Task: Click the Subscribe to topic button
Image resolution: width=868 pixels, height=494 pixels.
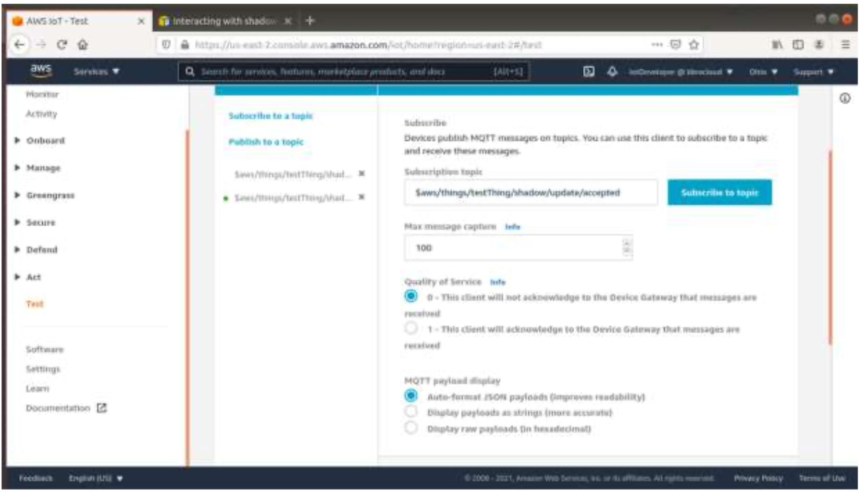Action: [719, 193]
